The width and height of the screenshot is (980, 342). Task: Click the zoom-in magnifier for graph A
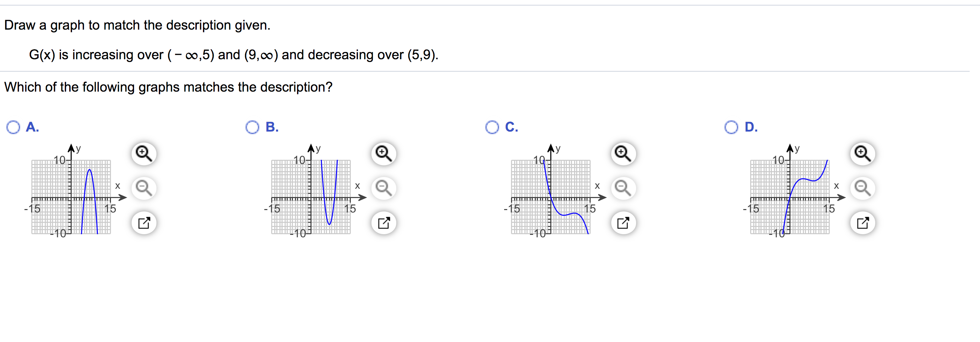(143, 153)
